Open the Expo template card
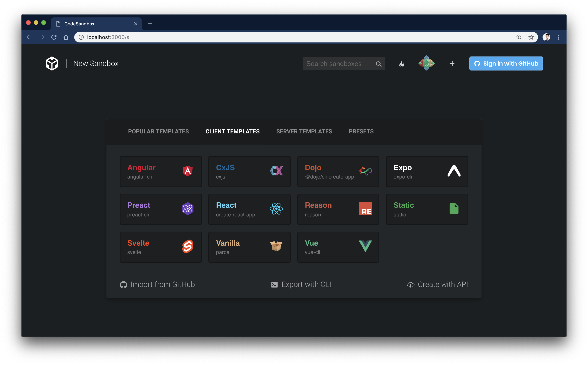The width and height of the screenshot is (588, 365). tap(427, 172)
